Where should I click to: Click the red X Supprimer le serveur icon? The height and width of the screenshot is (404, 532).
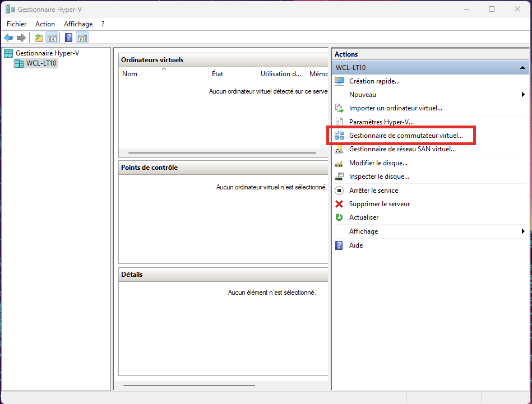click(x=339, y=204)
